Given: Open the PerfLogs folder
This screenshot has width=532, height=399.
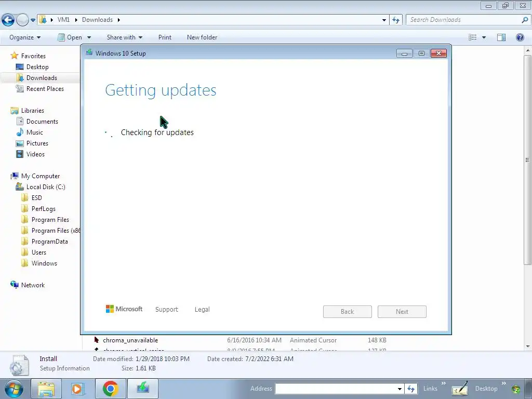Looking at the screenshot, I should 44,209.
